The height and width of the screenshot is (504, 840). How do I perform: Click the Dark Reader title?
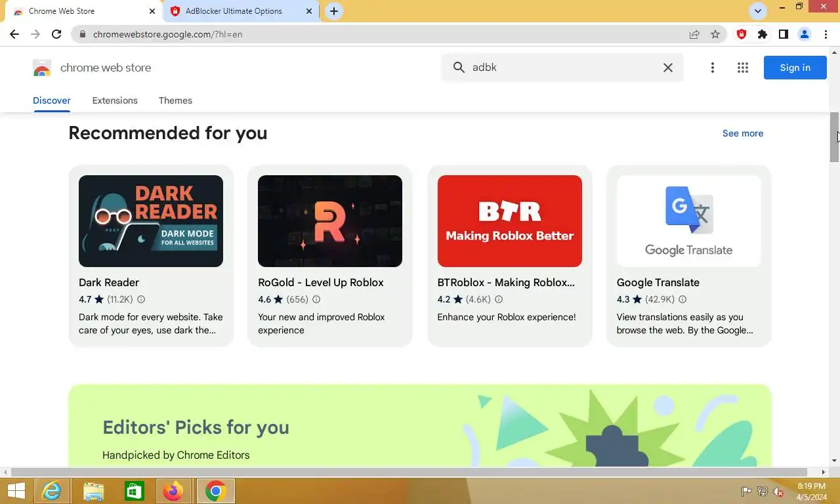point(109,282)
